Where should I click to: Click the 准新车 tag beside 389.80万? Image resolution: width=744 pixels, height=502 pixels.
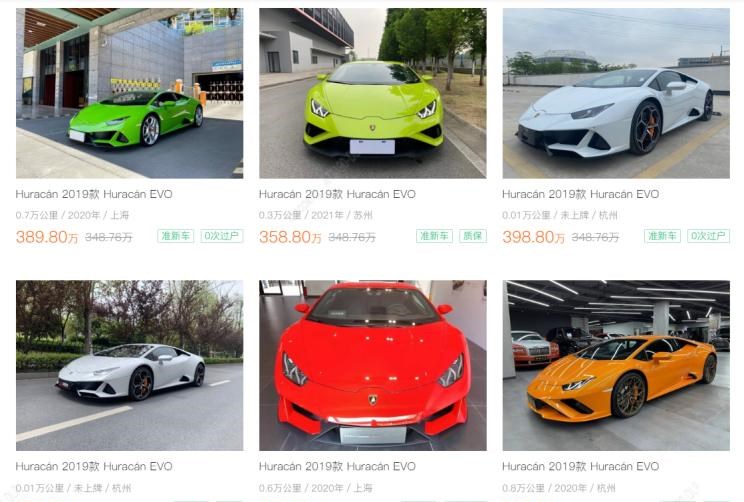[176, 236]
